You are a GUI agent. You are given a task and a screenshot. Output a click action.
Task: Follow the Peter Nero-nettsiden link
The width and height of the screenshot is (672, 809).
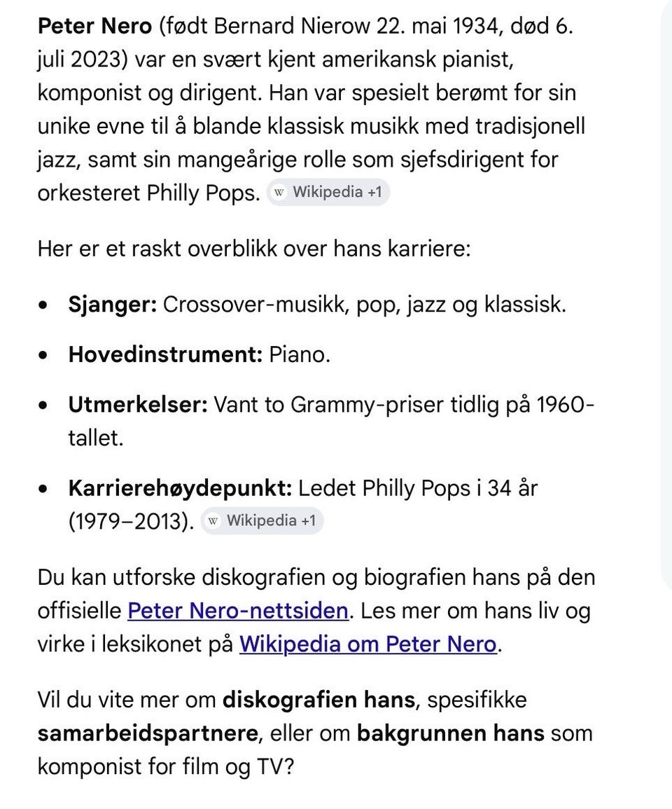[238, 610]
